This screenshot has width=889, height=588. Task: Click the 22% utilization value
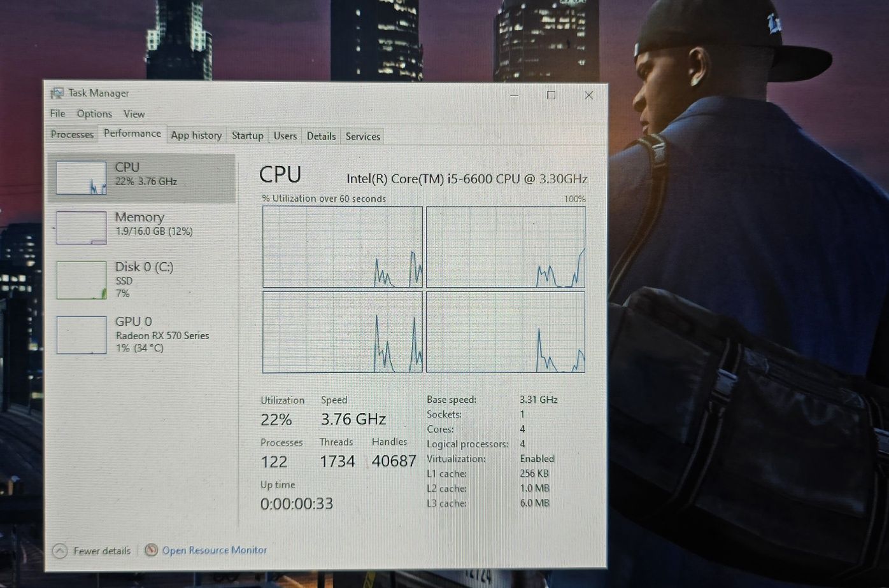276,420
